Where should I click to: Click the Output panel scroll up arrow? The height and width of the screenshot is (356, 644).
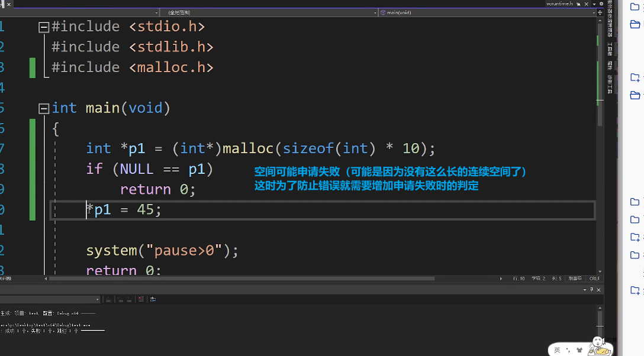click(x=600, y=308)
